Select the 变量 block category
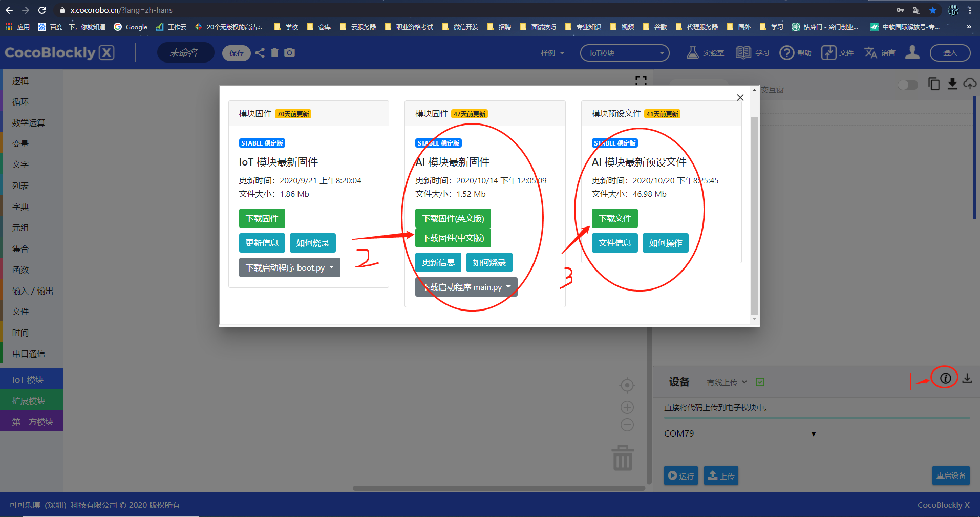The image size is (980, 517). point(32,143)
